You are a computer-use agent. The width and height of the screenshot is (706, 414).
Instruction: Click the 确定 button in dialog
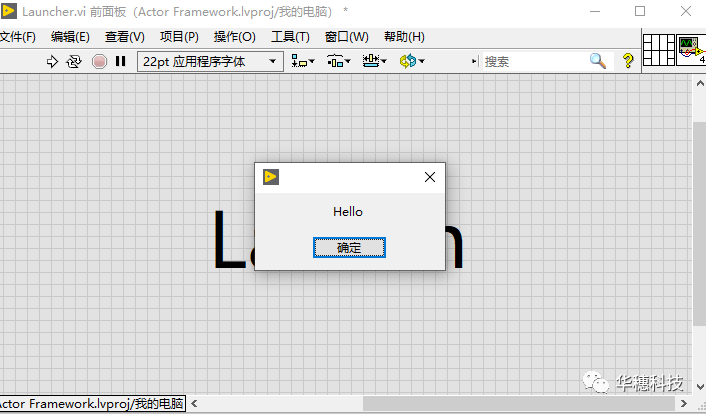point(349,248)
